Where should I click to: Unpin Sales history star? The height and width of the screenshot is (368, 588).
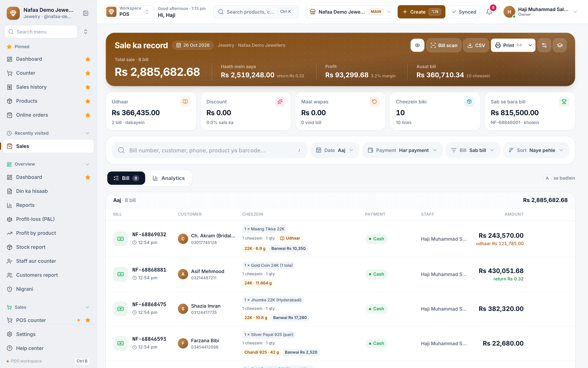(x=88, y=87)
